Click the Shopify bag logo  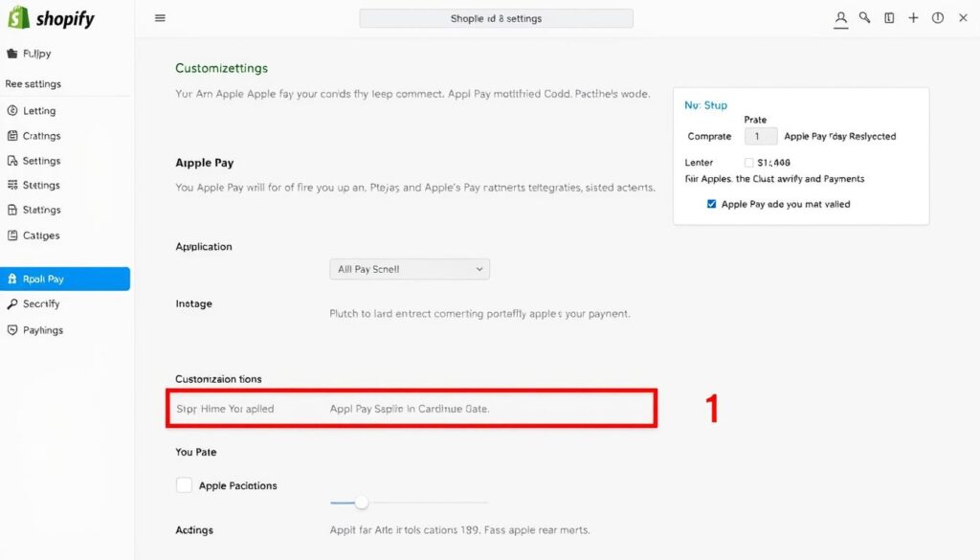(x=18, y=17)
